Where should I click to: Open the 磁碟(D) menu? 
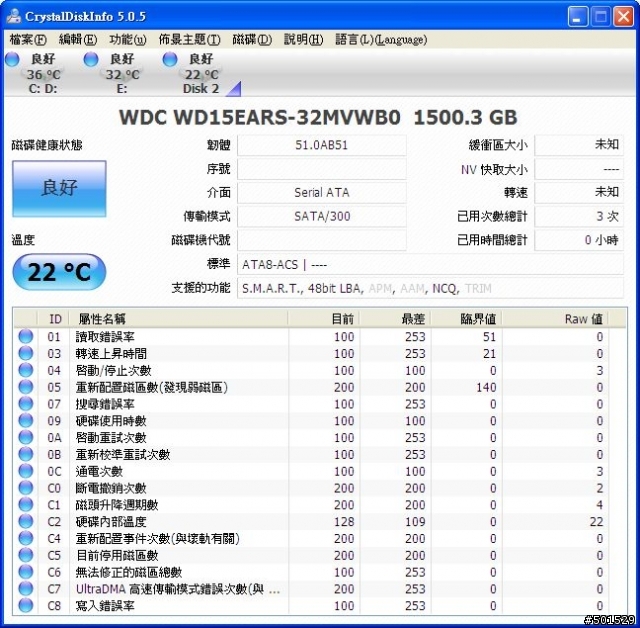coord(252,40)
